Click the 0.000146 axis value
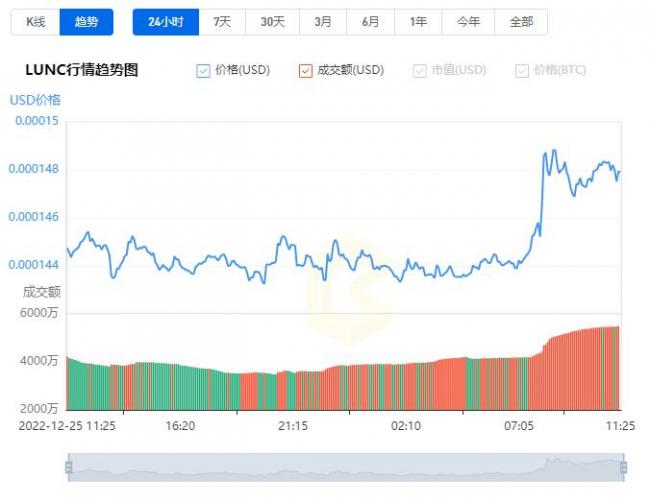 tap(34, 216)
